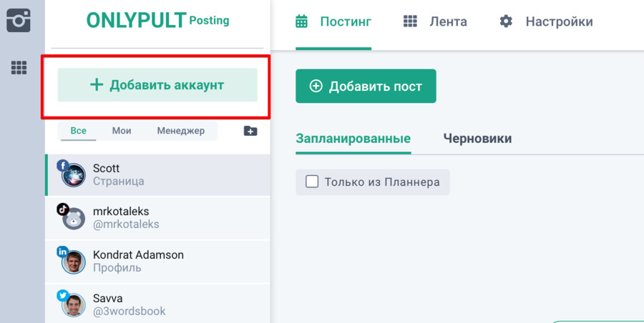Image resolution: width=644 pixels, height=323 pixels.
Task: Click the camera logo icon in sidebar
Action: (x=19, y=19)
